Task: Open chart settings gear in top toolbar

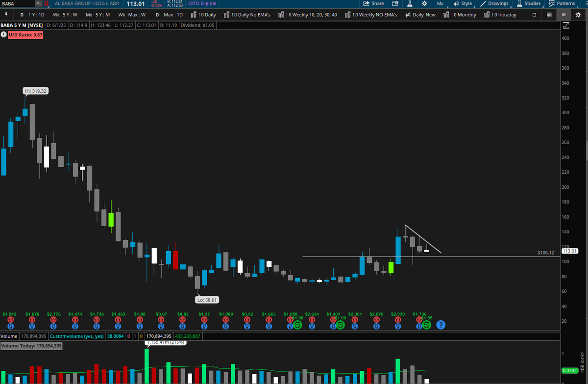Action: (424, 3)
